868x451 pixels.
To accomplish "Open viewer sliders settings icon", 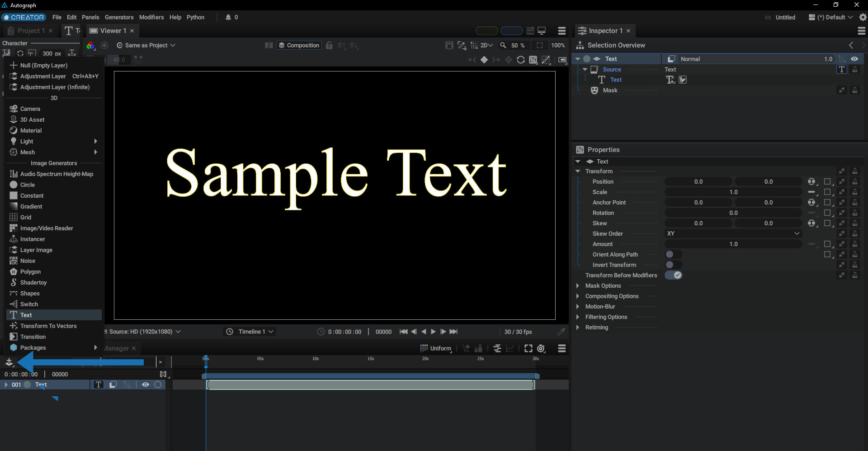I will pos(533,60).
